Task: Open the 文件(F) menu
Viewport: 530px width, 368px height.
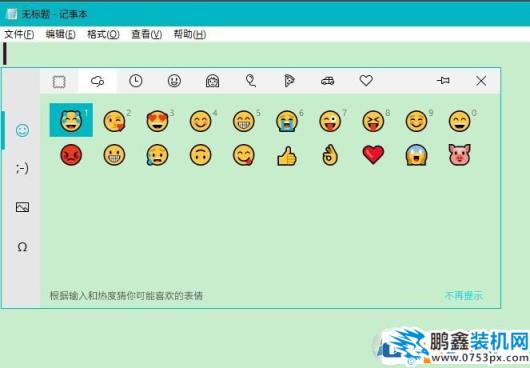Action: 19,34
